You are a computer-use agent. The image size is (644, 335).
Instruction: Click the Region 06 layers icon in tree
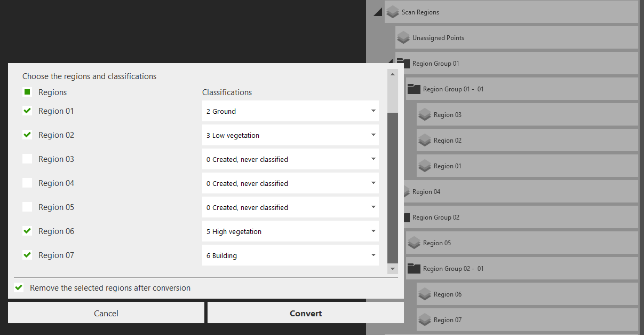pyautogui.click(x=425, y=294)
